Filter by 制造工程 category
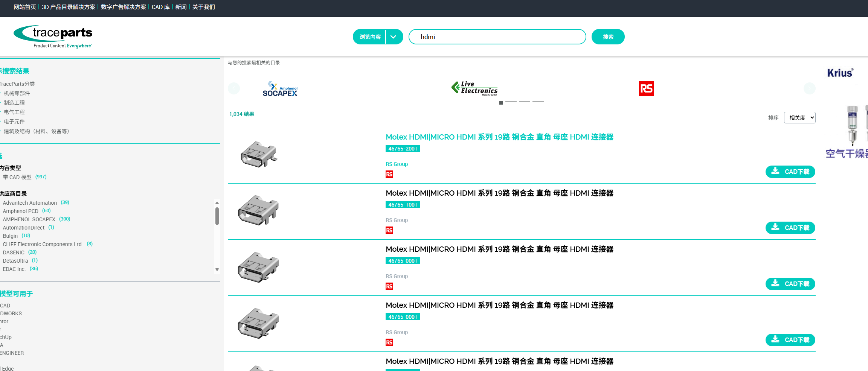This screenshot has height=371, width=868. pos(14,103)
